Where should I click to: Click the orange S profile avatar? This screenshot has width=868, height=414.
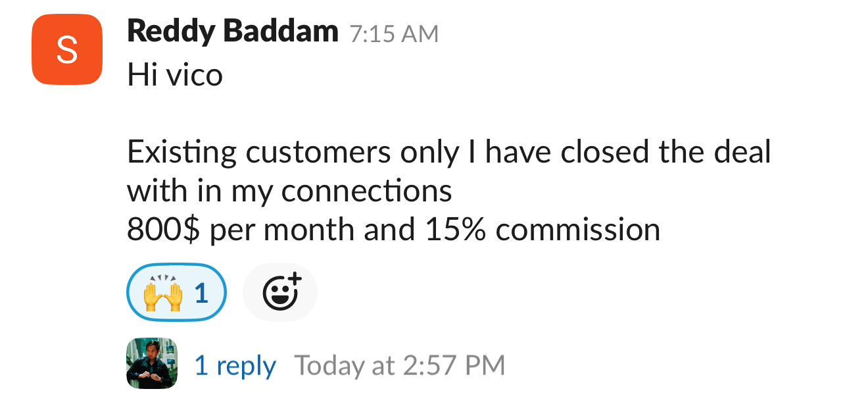click(x=66, y=50)
